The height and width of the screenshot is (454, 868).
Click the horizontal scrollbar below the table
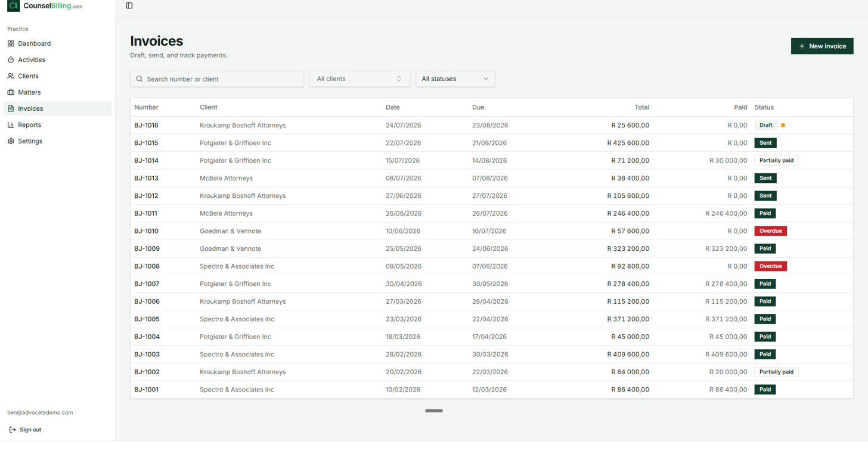pyautogui.click(x=434, y=411)
